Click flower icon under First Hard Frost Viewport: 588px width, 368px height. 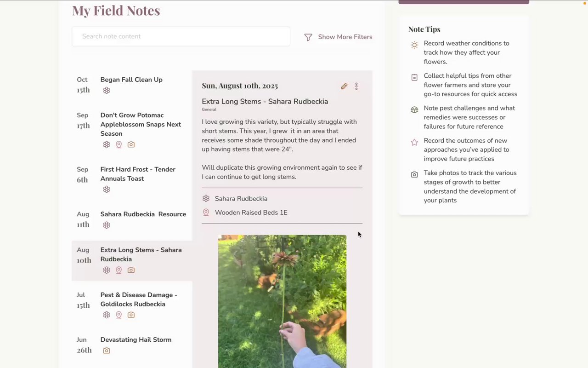pos(107,190)
